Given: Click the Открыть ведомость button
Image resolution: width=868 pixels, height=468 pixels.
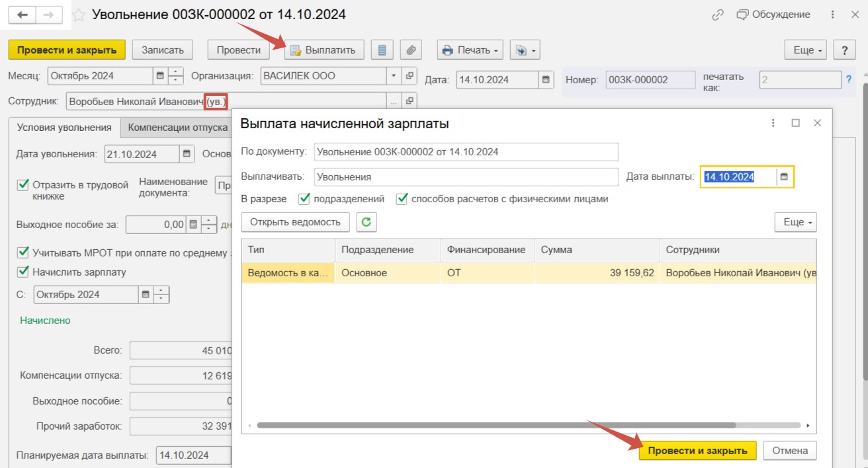Looking at the screenshot, I should click(x=295, y=222).
